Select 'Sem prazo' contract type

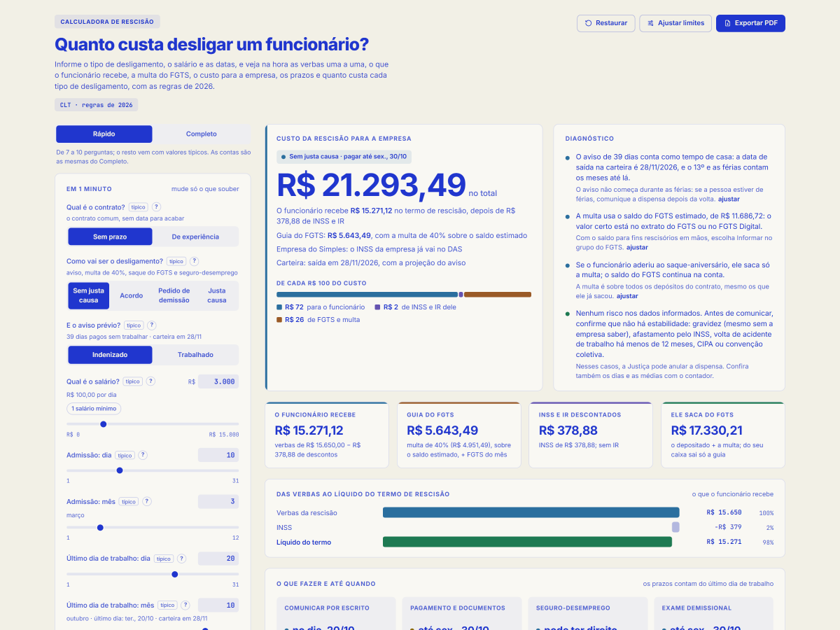click(110, 237)
